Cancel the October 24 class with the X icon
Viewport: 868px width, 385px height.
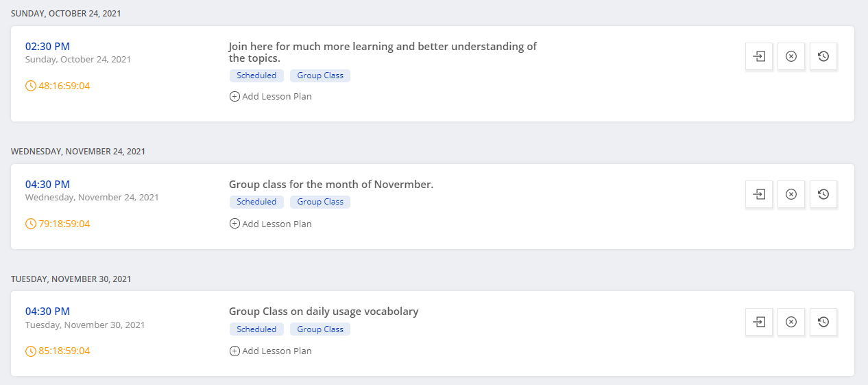[x=791, y=56]
